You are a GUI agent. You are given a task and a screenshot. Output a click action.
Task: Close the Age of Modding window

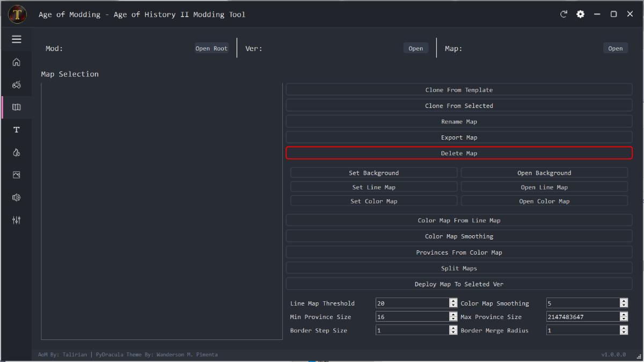click(x=630, y=14)
